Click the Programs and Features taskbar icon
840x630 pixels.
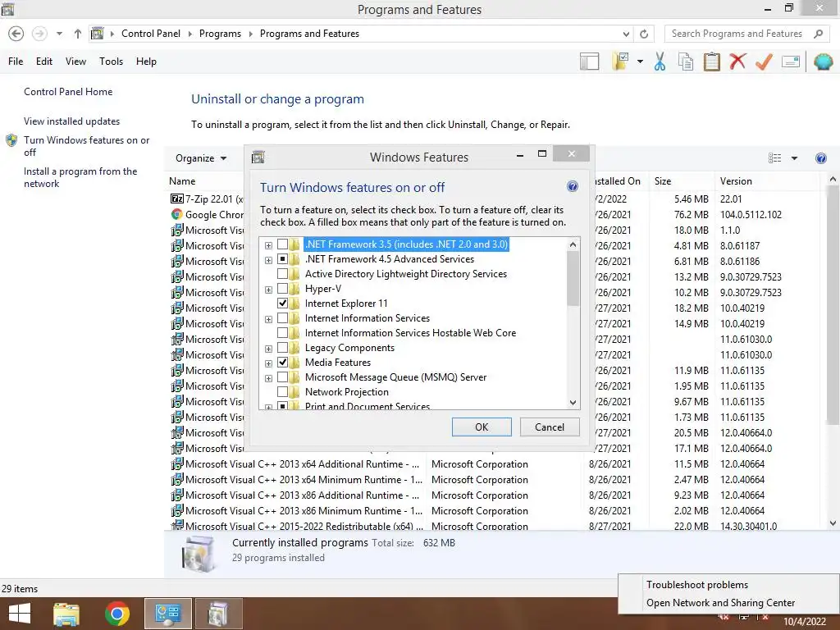218,614
